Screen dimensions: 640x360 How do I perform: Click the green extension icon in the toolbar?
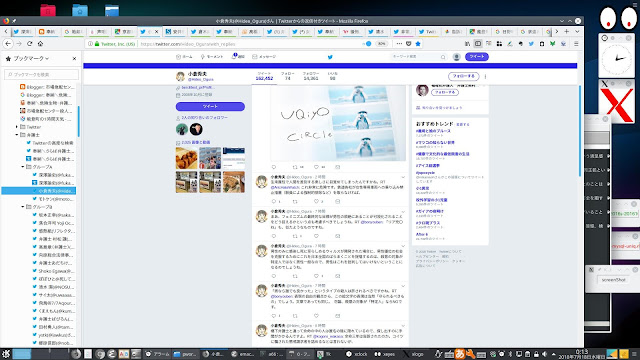pyautogui.click(x=552, y=44)
